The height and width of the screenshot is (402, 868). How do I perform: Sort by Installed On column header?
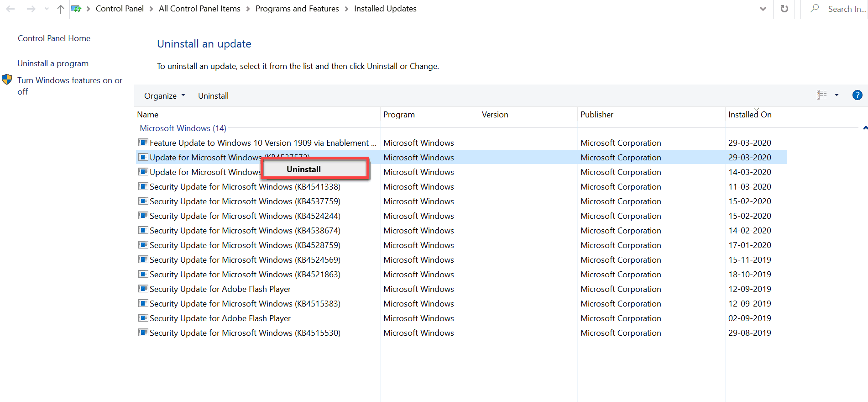tap(756, 115)
